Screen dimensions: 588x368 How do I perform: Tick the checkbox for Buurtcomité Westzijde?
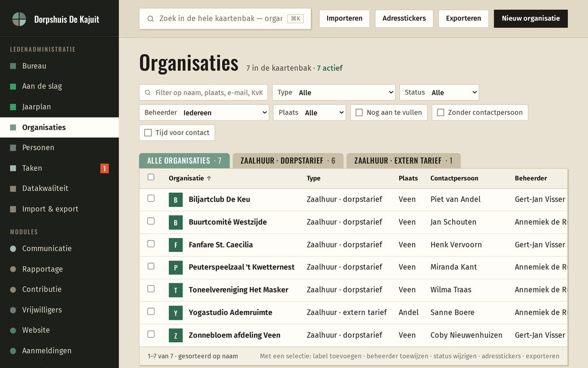(151, 221)
